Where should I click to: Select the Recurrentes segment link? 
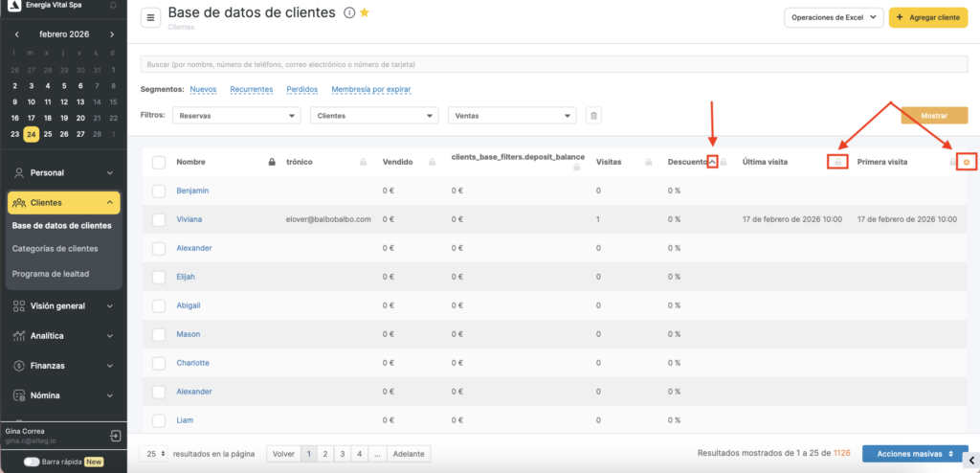[252, 89]
